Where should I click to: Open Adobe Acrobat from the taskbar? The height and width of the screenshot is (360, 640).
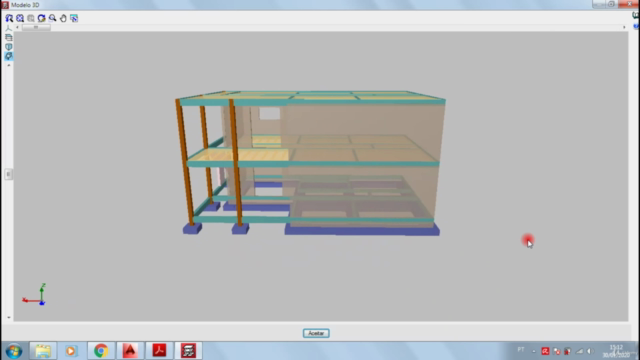tap(159, 351)
